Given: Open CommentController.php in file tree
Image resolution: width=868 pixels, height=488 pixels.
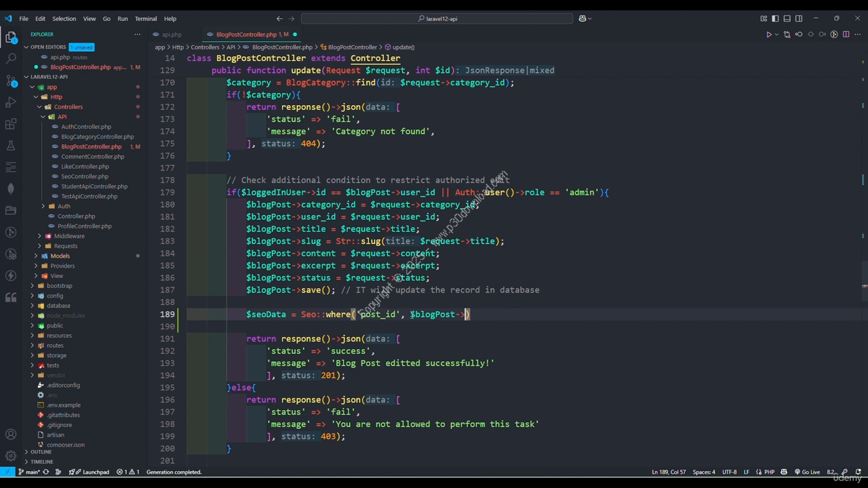Looking at the screenshot, I should pyautogui.click(x=92, y=157).
